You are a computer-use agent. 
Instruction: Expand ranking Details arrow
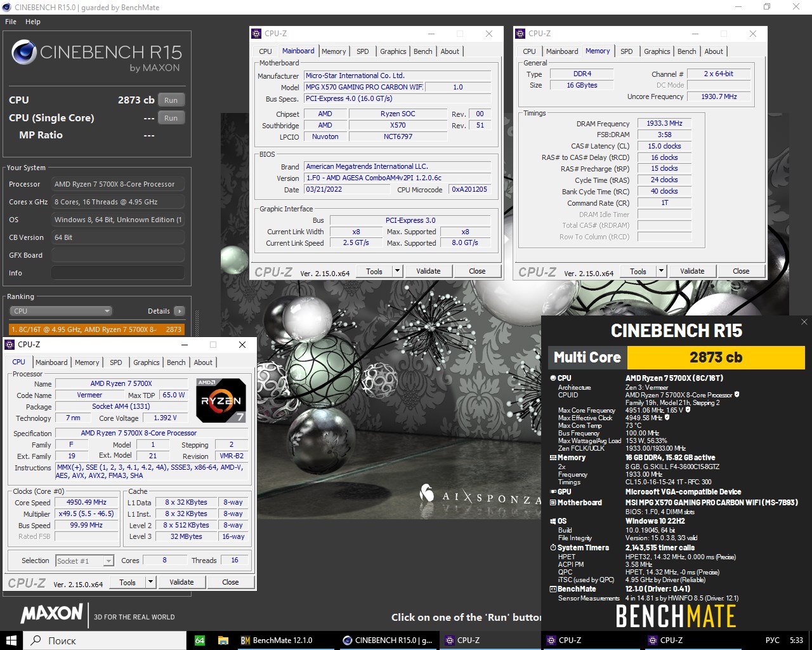(180, 311)
